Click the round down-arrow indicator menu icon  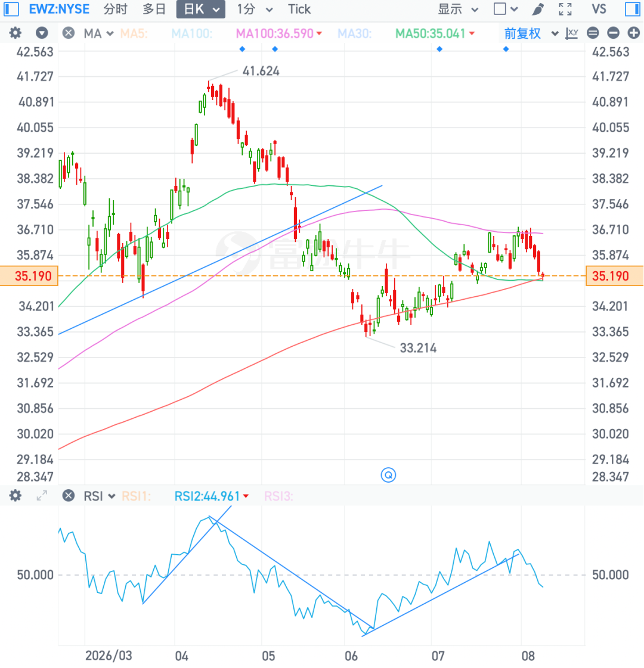click(x=42, y=33)
